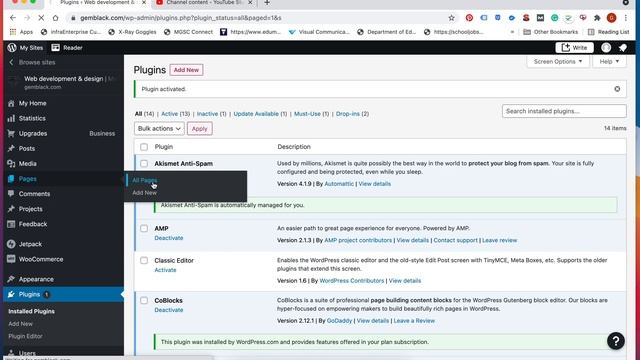Open the Other Bookmarks folder
This screenshot has width=640, height=360.
coord(551,32)
